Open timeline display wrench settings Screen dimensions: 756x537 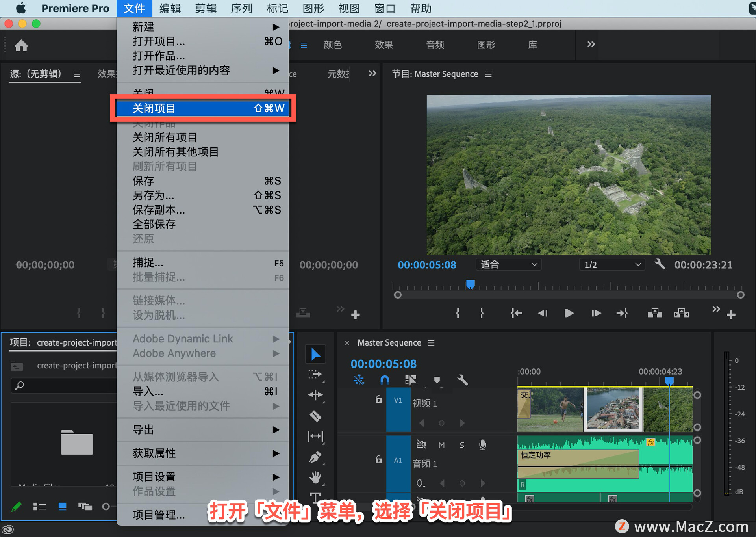click(462, 380)
